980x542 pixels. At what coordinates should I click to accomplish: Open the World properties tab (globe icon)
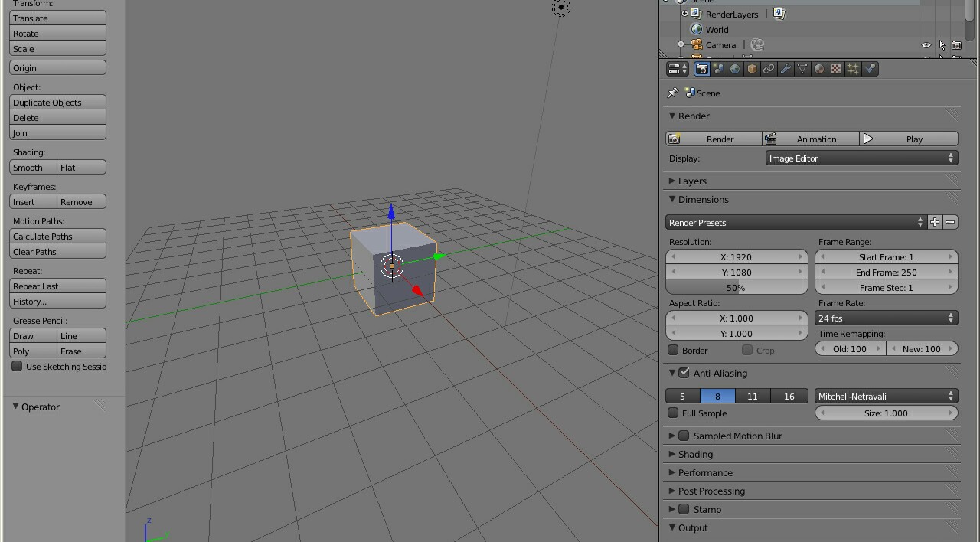pos(735,69)
